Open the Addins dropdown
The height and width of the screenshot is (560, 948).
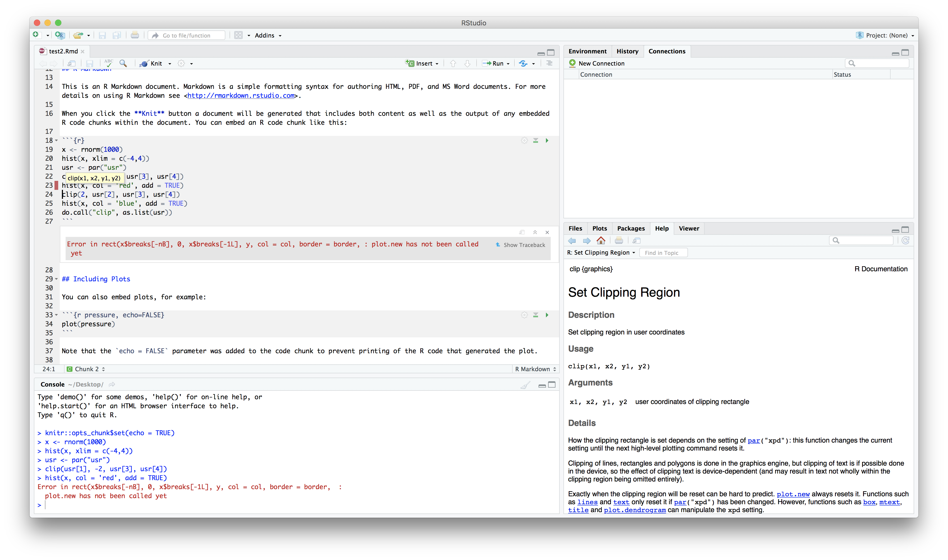click(268, 35)
